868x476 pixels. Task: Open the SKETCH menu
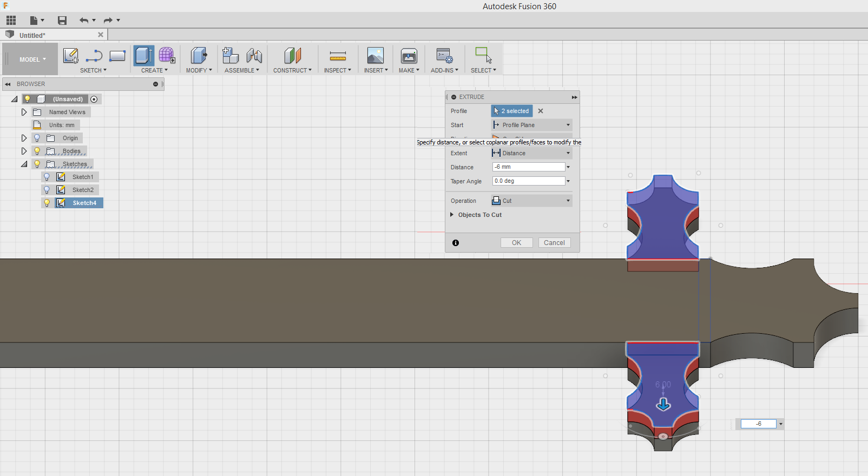[93, 70]
